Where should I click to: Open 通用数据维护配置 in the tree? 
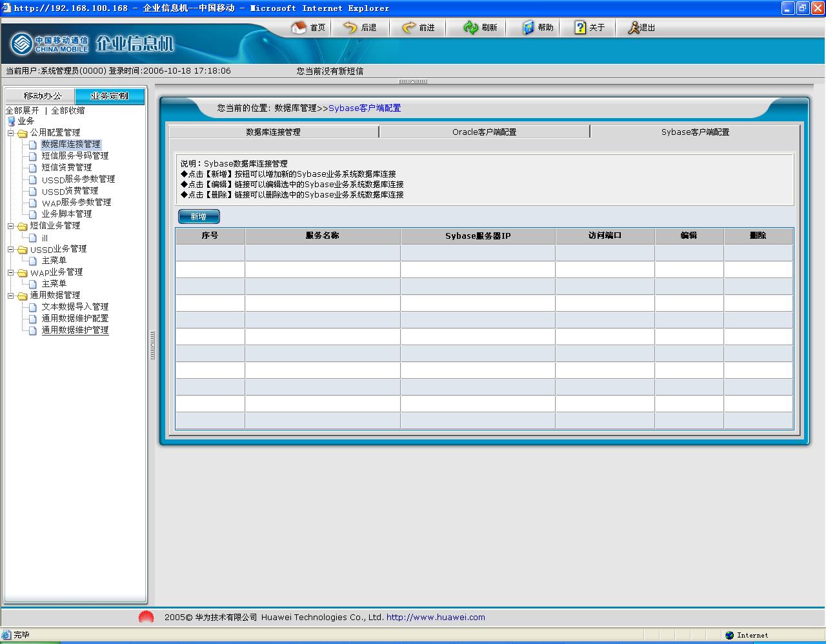tap(75, 319)
